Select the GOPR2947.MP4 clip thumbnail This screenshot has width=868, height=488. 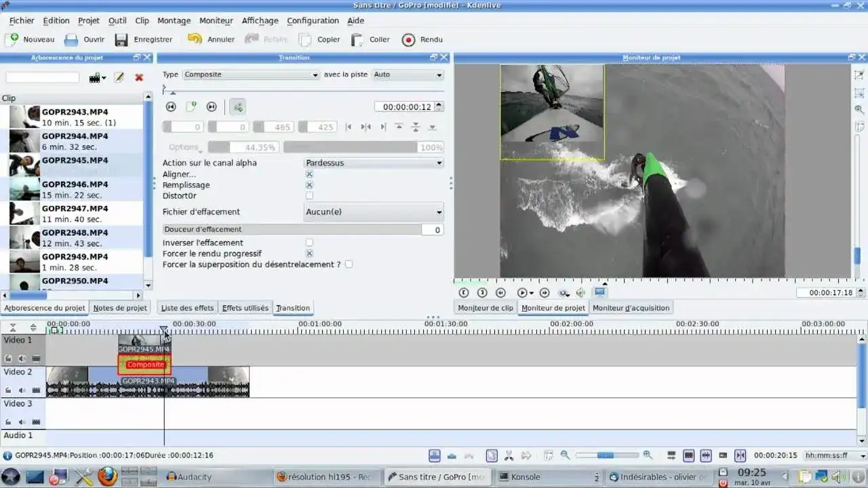click(24, 213)
